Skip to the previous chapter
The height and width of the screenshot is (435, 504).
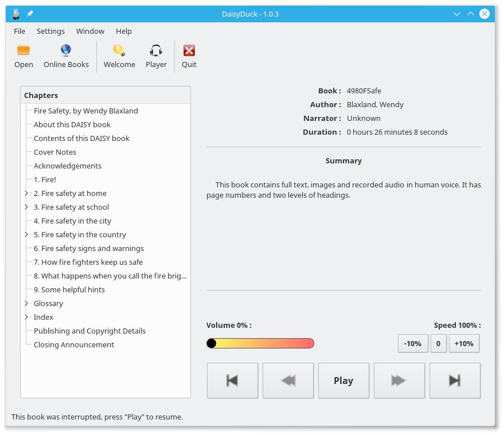[232, 380]
